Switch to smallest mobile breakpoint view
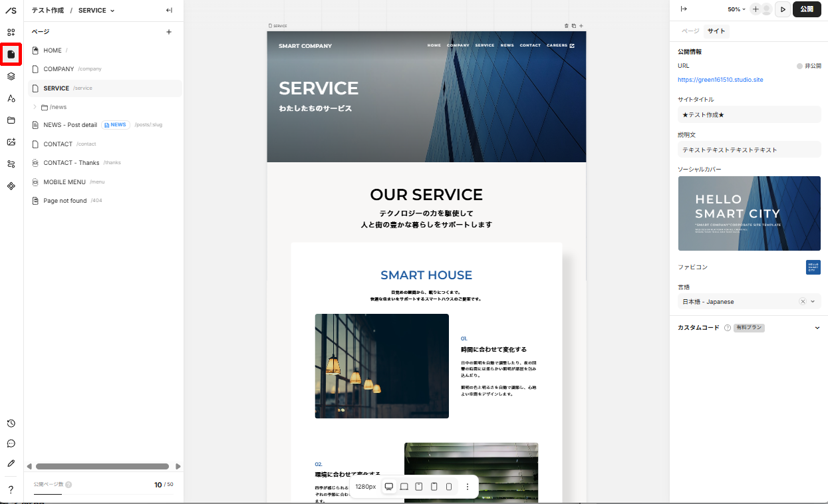 [449, 487]
